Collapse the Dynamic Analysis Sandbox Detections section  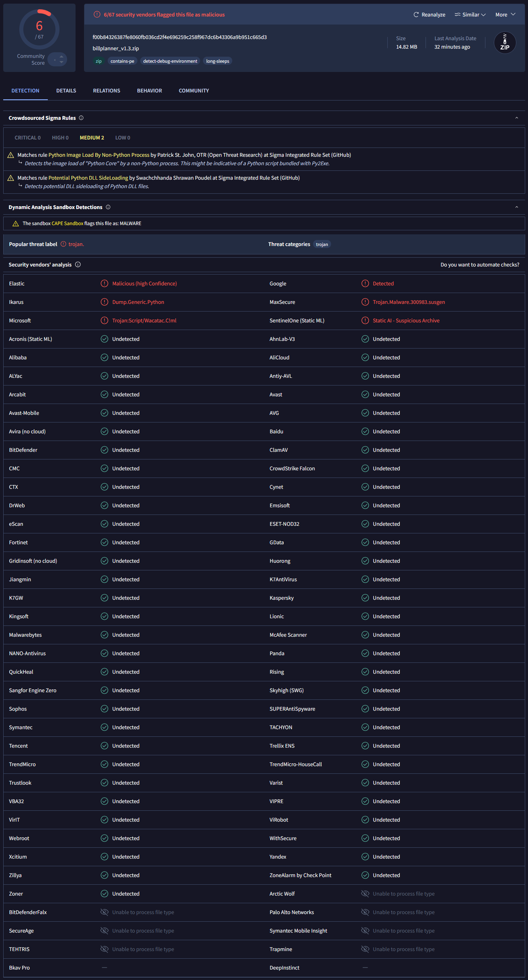click(517, 207)
